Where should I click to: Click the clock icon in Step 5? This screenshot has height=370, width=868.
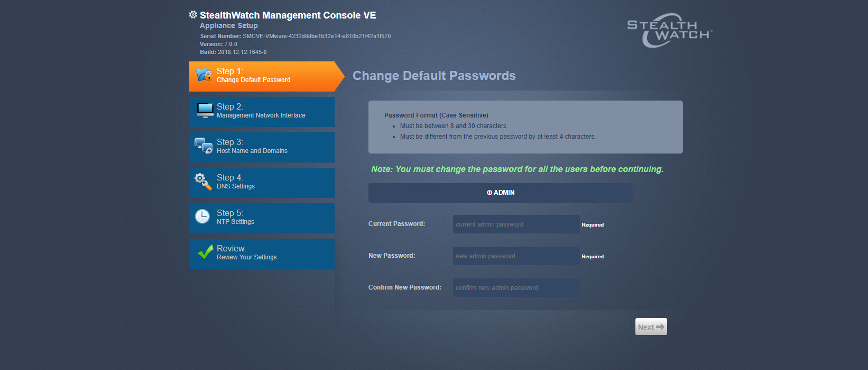[202, 216]
